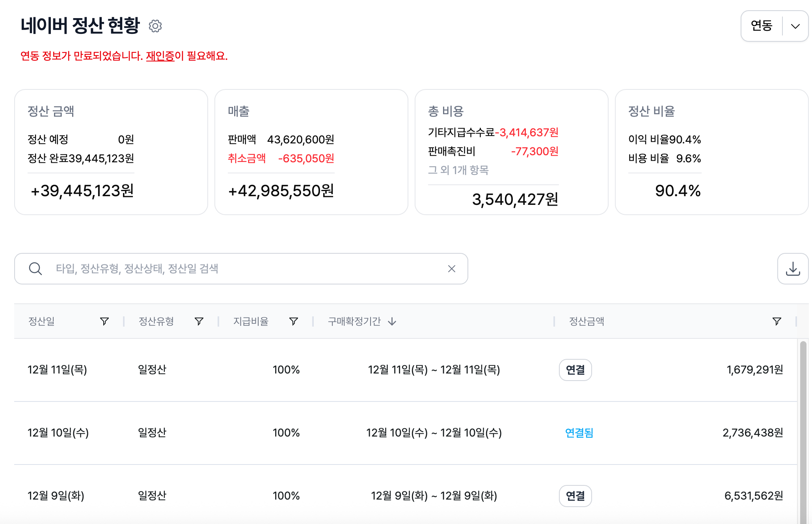Viewport: 812px width, 524px height.
Task: Open filter for 정산유형 column
Action: (199, 321)
